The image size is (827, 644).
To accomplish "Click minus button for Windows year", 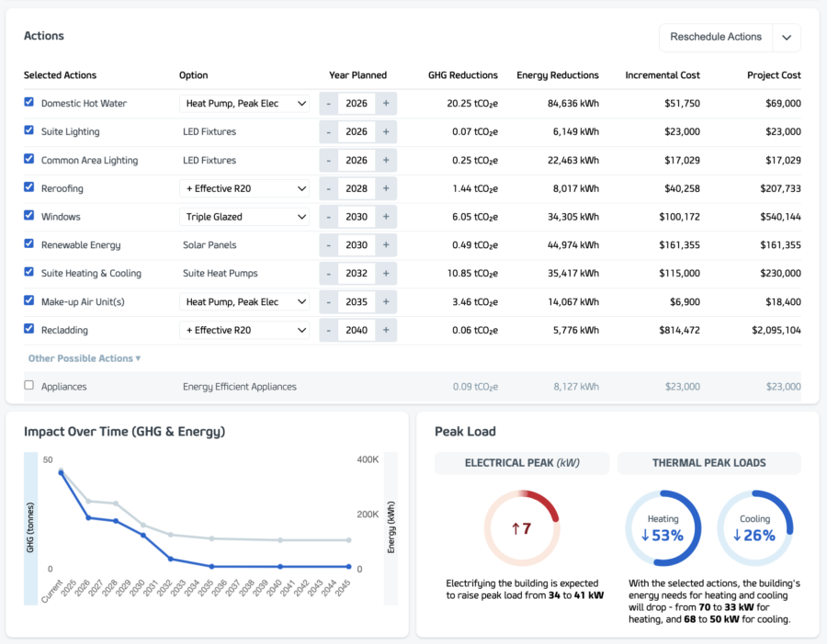I will click(x=328, y=217).
